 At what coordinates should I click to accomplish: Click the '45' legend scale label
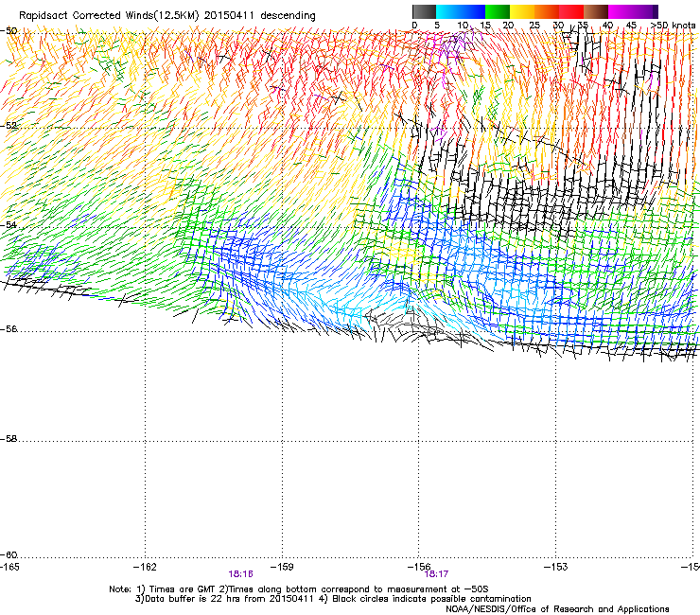pyautogui.click(x=631, y=26)
